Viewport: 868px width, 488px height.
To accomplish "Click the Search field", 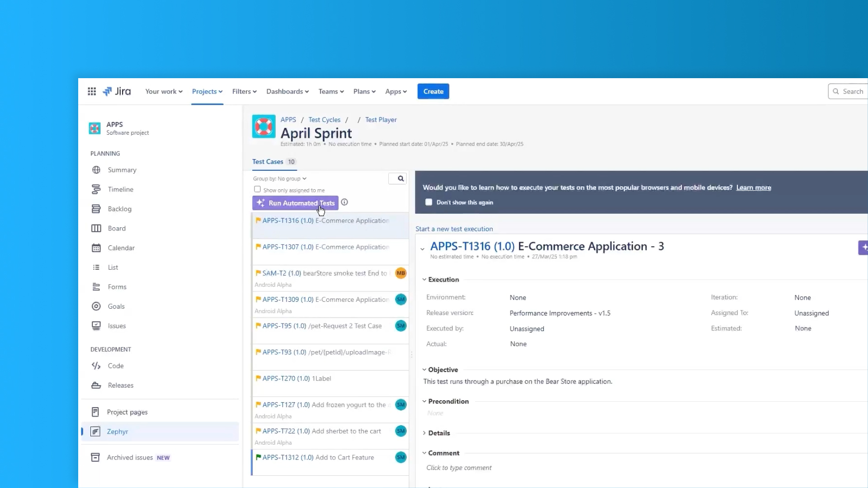I will coord(848,91).
